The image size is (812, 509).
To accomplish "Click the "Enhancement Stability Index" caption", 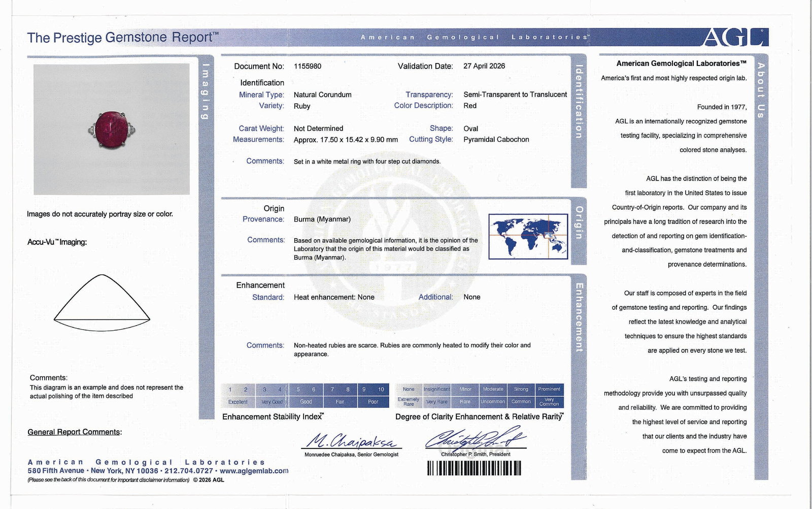I will tap(273, 417).
